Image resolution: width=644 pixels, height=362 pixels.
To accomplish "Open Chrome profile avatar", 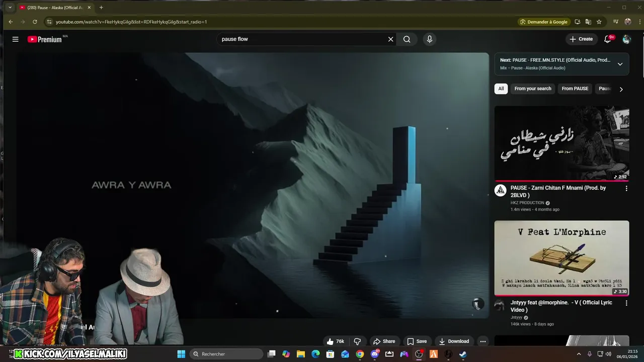I will pyautogui.click(x=628, y=22).
